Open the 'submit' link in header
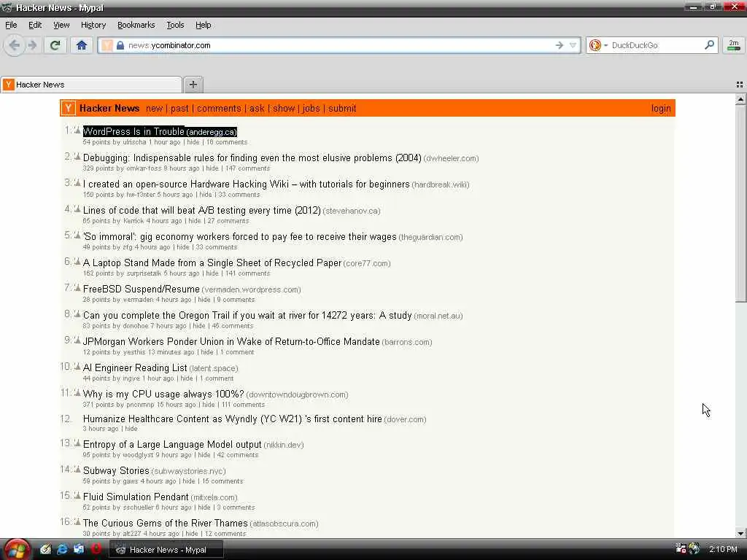 click(341, 109)
